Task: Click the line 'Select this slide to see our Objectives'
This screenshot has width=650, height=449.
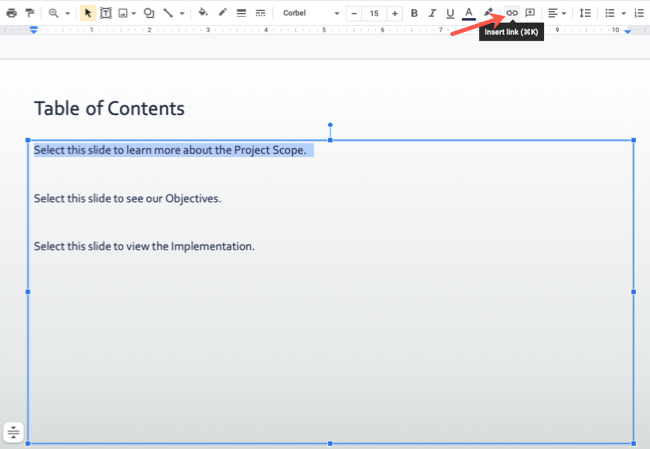Action: click(x=127, y=198)
